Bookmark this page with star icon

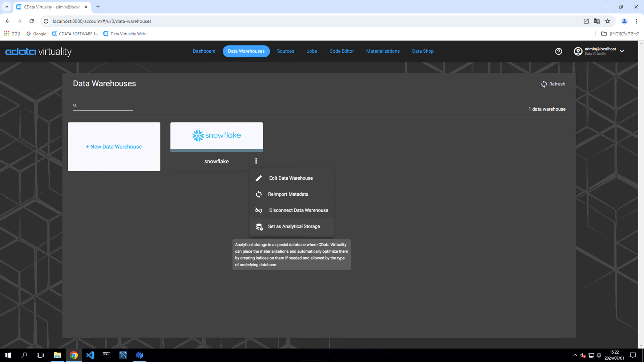pyautogui.click(x=608, y=21)
